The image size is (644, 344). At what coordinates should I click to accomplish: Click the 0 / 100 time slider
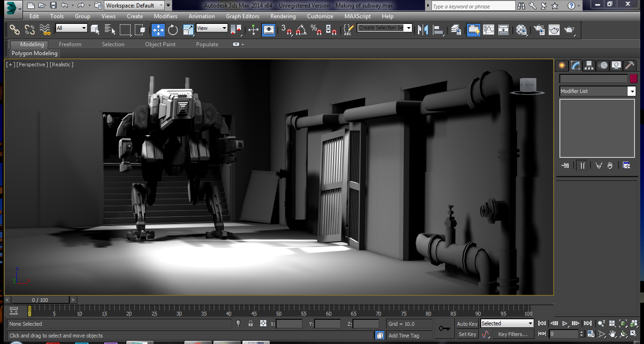point(40,300)
